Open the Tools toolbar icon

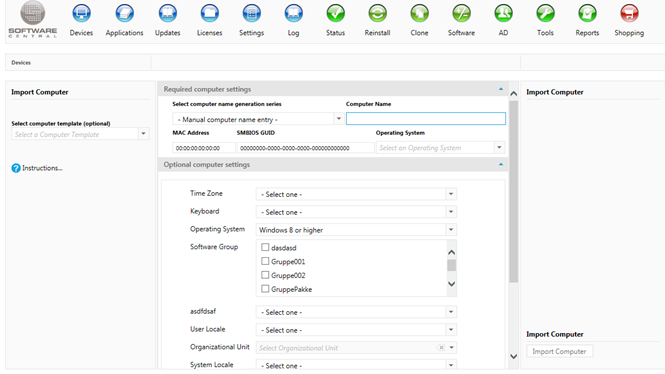(x=545, y=14)
